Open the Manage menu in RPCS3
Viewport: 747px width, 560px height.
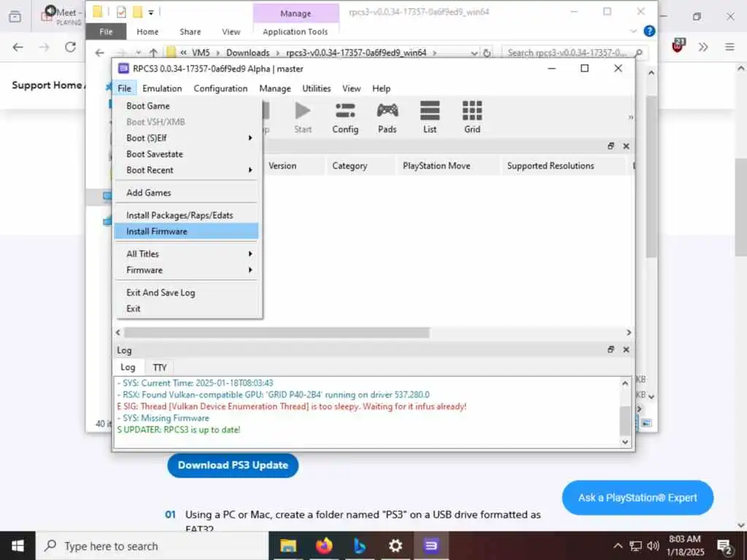[275, 88]
